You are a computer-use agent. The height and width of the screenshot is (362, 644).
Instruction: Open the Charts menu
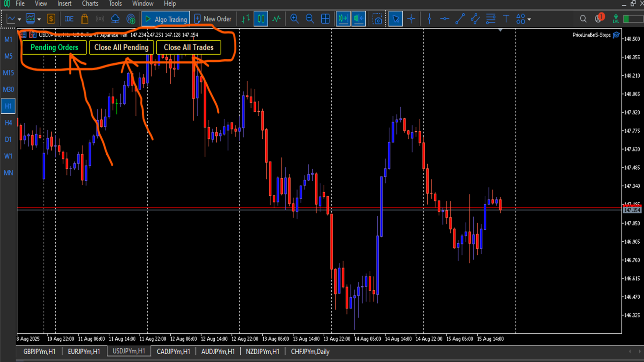(x=90, y=4)
